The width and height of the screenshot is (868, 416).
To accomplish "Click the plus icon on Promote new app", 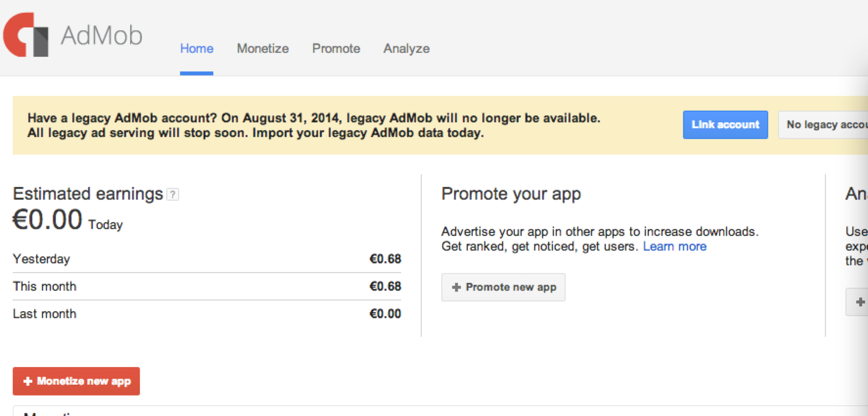I will [457, 287].
